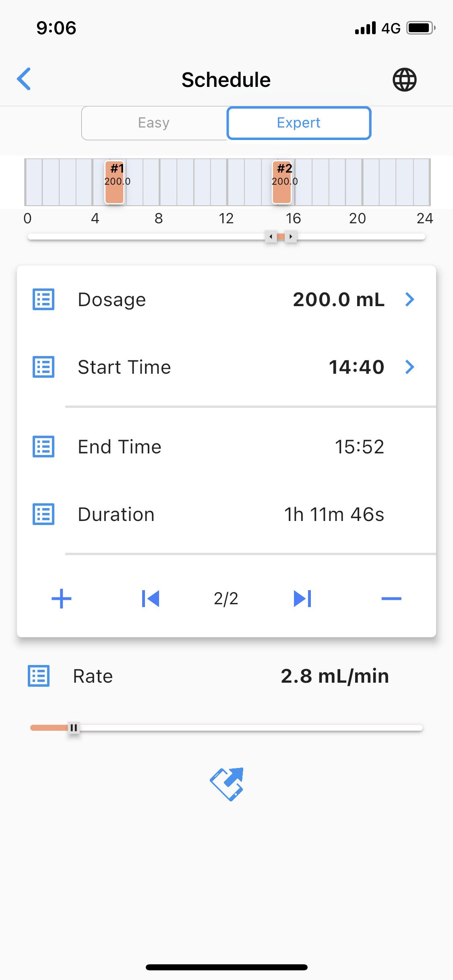Click the Rate list icon
This screenshot has height=980, width=453.
click(x=39, y=676)
